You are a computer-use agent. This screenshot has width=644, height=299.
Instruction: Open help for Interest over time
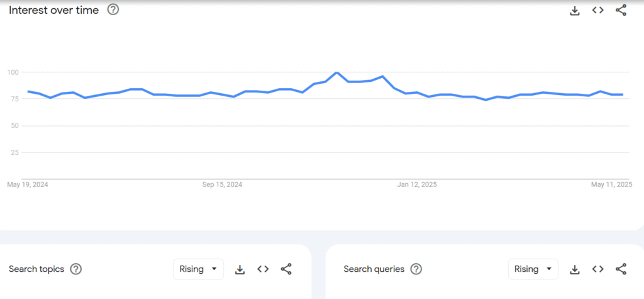pyautogui.click(x=113, y=9)
